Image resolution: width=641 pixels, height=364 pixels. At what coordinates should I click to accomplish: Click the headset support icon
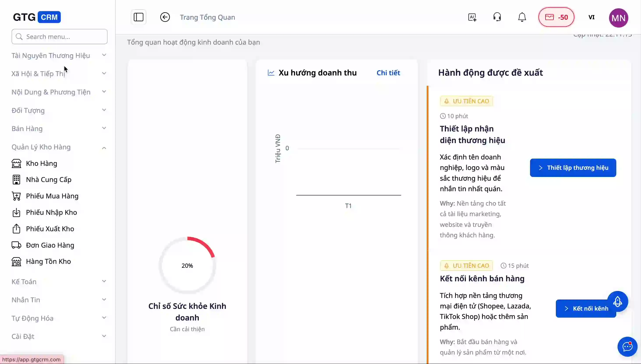click(x=497, y=17)
